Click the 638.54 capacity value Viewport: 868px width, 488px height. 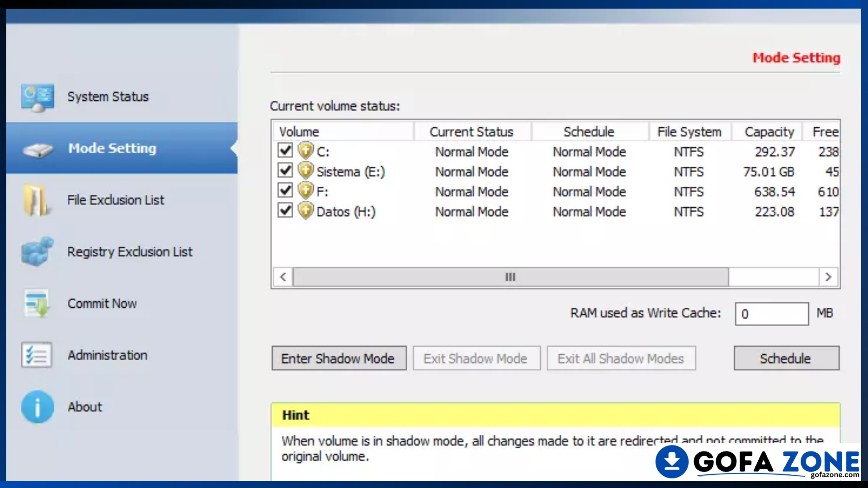[x=774, y=192]
